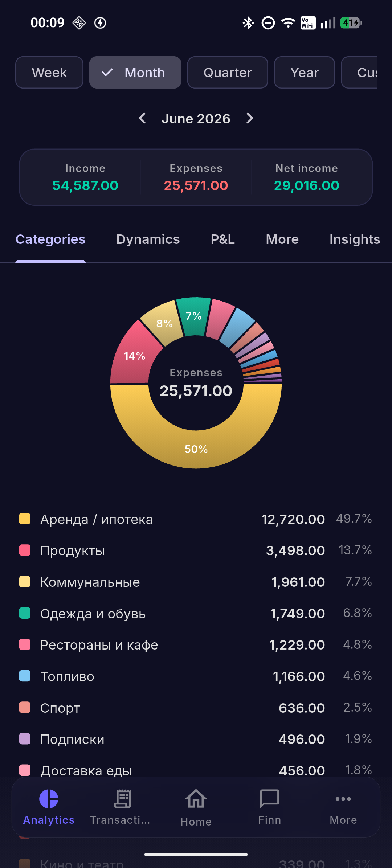Select the Year period chip
This screenshot has height=868, width=392.
pos(305,73)
